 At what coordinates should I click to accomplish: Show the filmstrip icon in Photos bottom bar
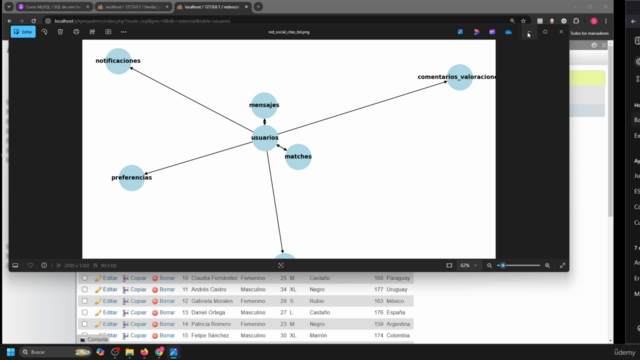[15, 265]
